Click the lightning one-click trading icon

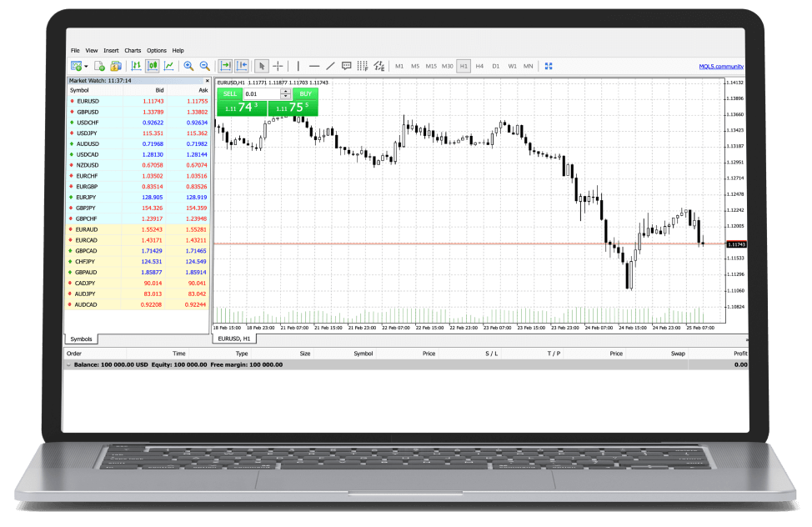coord(116,67)
